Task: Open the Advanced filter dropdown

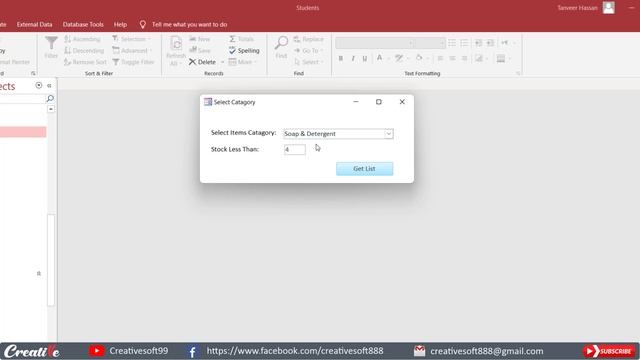Action: 132,51
